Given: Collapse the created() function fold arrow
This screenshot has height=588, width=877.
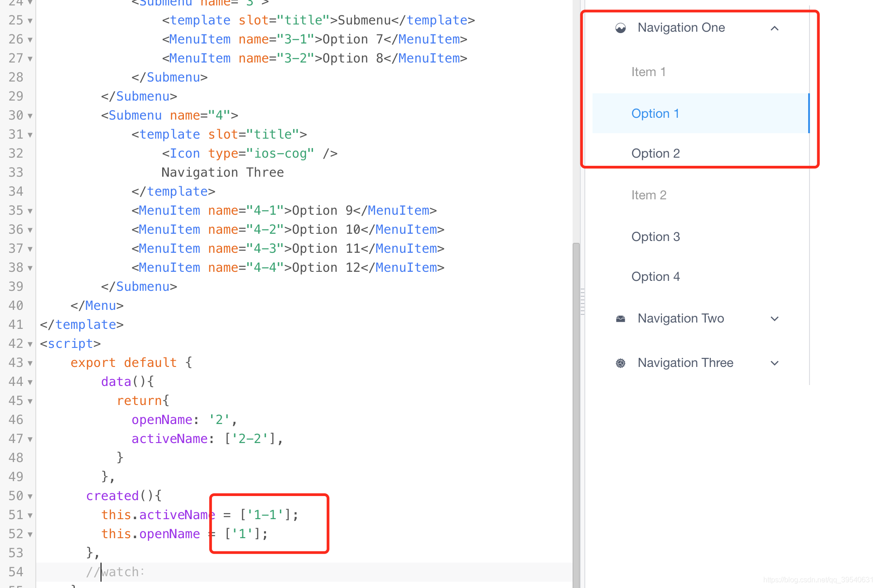Looking at the screenshot, I should 30,496.
